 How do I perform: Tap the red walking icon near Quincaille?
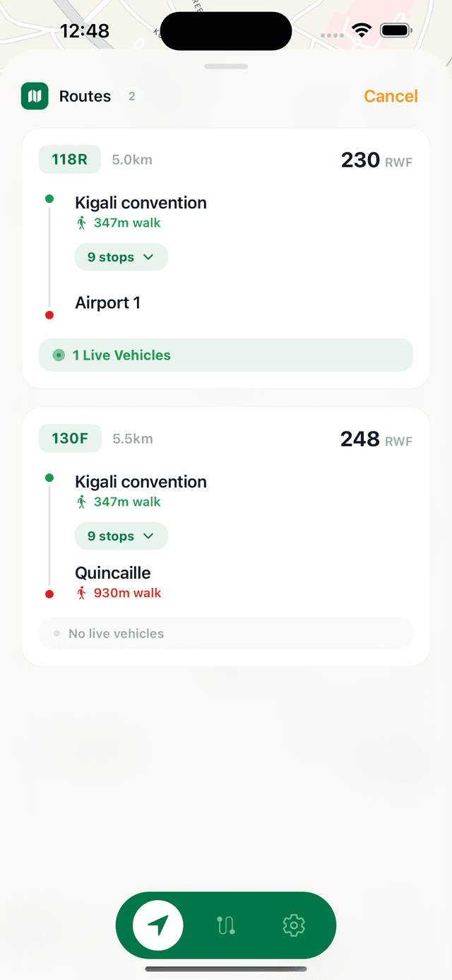click(x=82, y=594)
